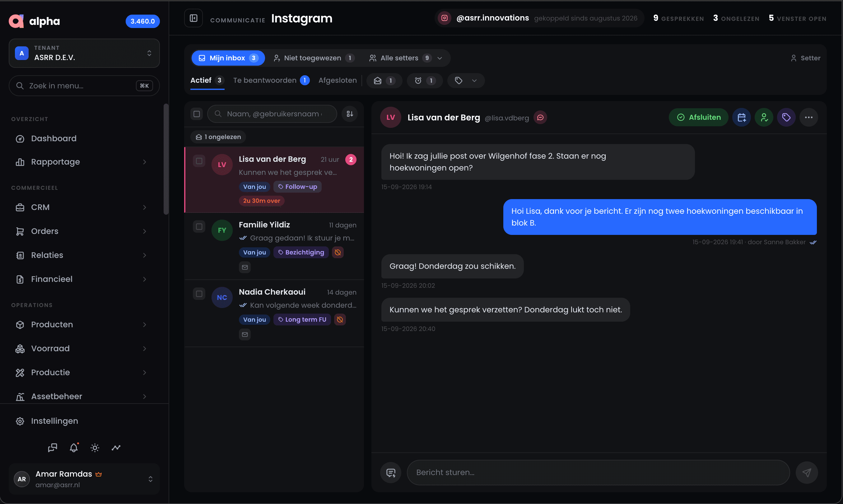Expand the Productie menu
This screenshot has width=843, height=504.
click(x=84, y=373)
